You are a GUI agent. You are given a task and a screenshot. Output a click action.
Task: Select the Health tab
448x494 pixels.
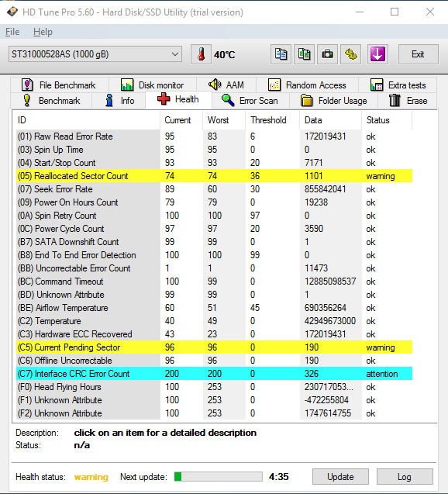point(178,99)
